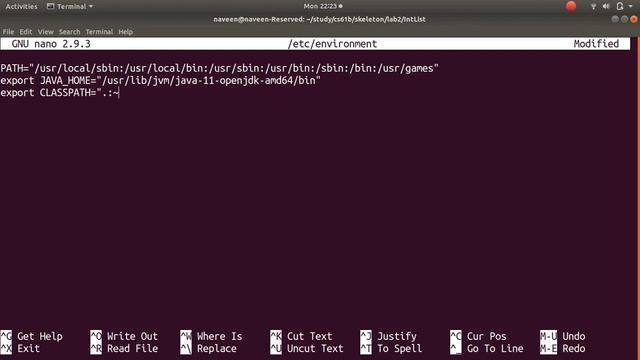Click the ^J Justify shortcut
Image resolution: width=640 pixels, height=360 pixels.
(389, 336)
